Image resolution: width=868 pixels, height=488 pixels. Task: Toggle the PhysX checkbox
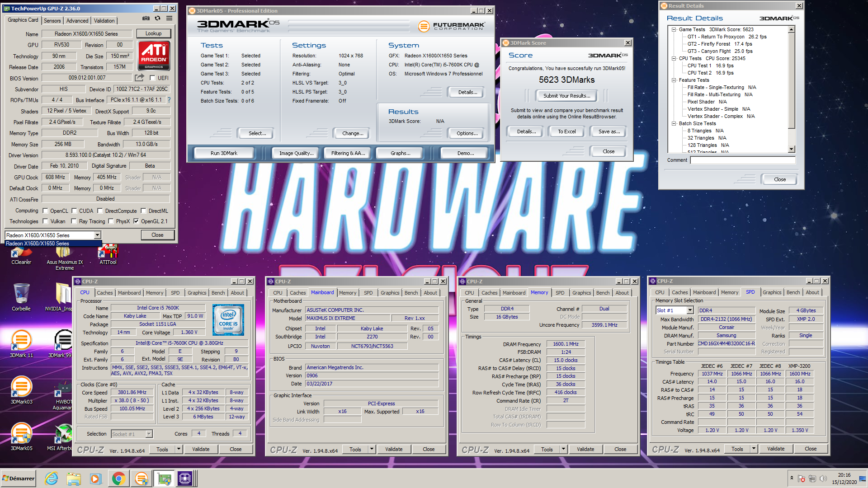tap(111, 221)
